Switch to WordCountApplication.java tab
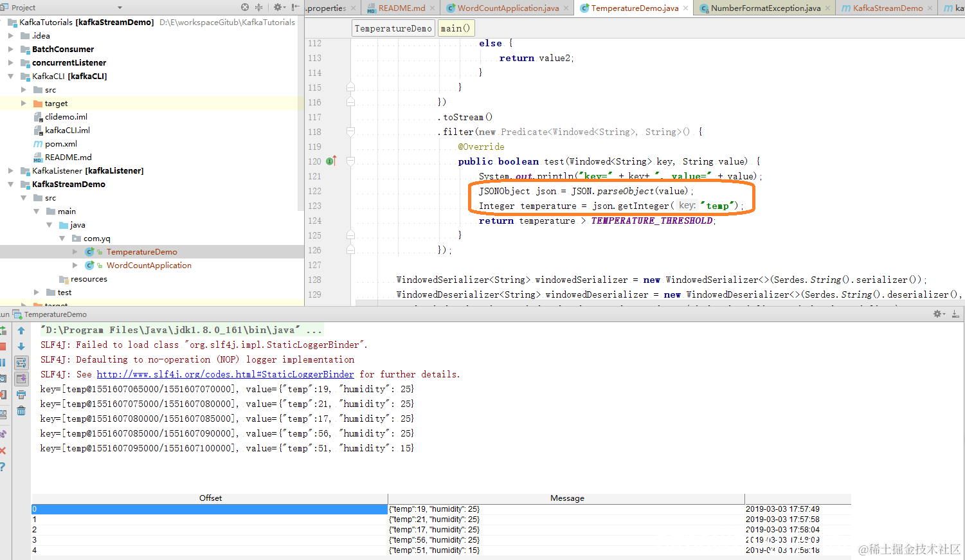The image size is (965, 560). (x=508, y=8)
